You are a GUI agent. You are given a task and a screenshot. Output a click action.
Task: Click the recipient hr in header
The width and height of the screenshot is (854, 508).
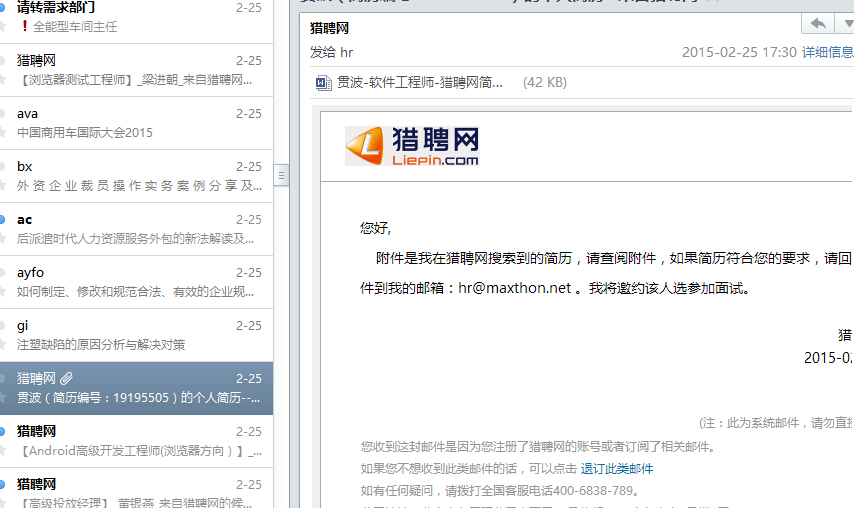346,52
